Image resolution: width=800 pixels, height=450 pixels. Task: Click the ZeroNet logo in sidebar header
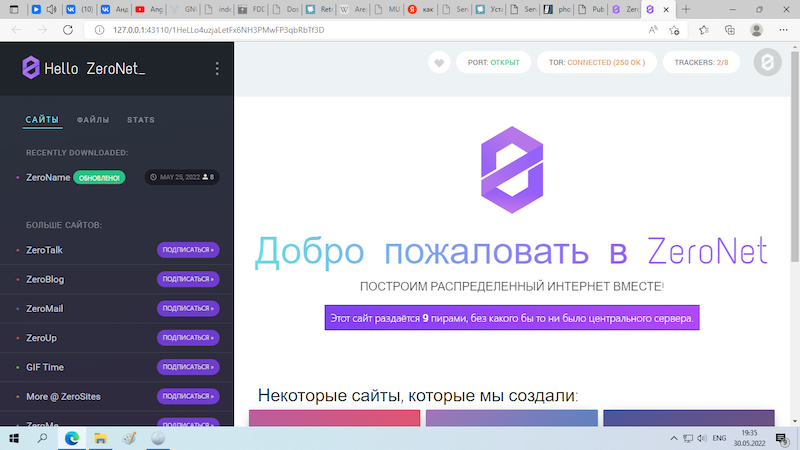pos(32,68)
